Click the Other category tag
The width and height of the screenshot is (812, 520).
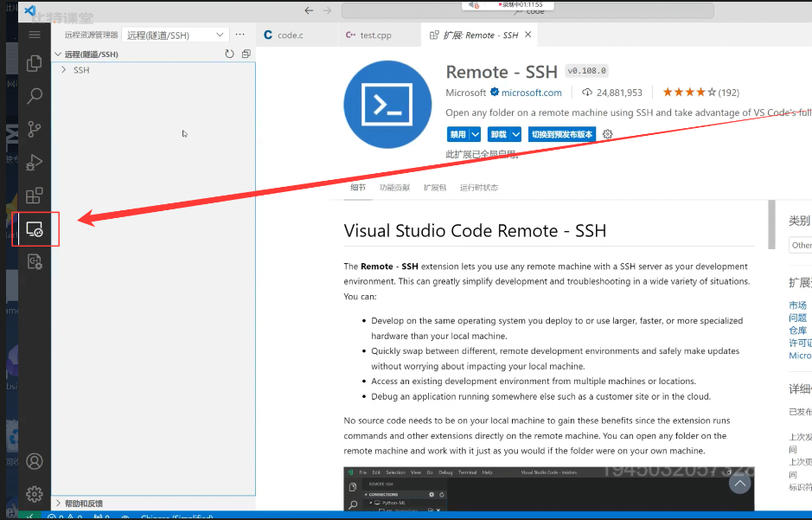pyautogui.click(x=801, y=245)
